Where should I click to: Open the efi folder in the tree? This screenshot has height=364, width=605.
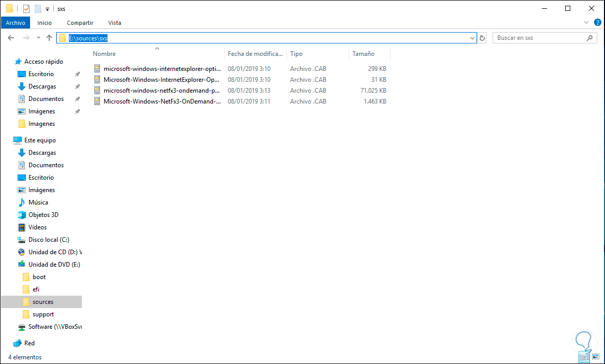[36, 289]
